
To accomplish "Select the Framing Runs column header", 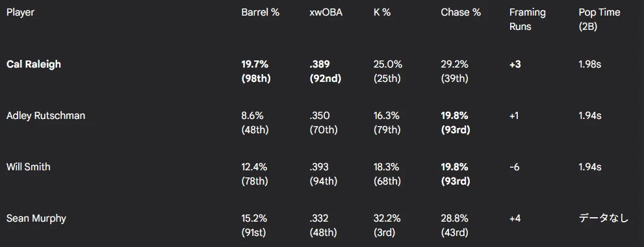I will tap(528, 19).
